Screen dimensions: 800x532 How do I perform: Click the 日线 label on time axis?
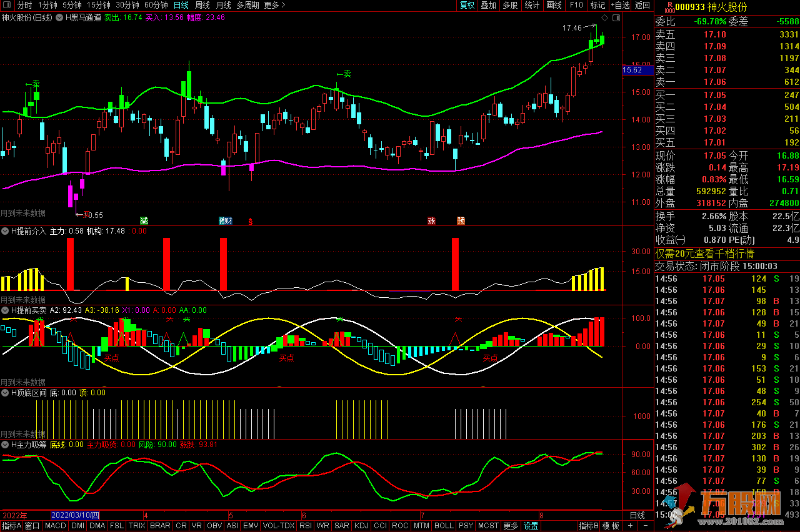[x=637, y=516]
